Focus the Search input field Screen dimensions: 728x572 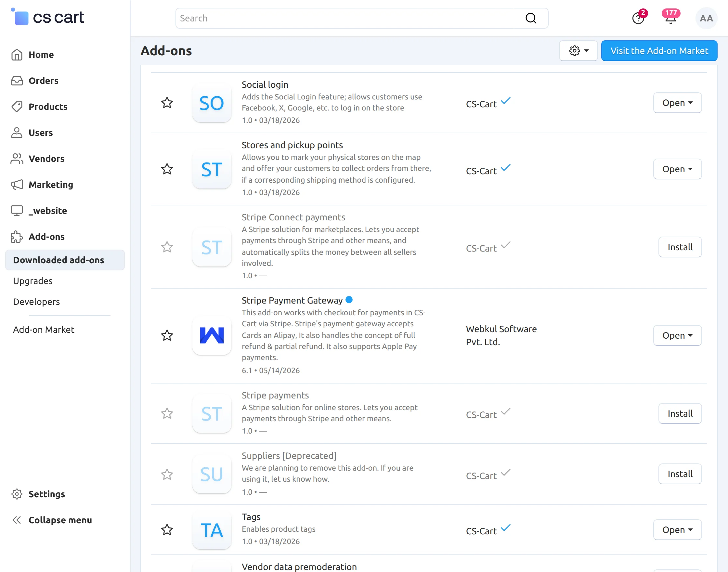tap(362, 18)
